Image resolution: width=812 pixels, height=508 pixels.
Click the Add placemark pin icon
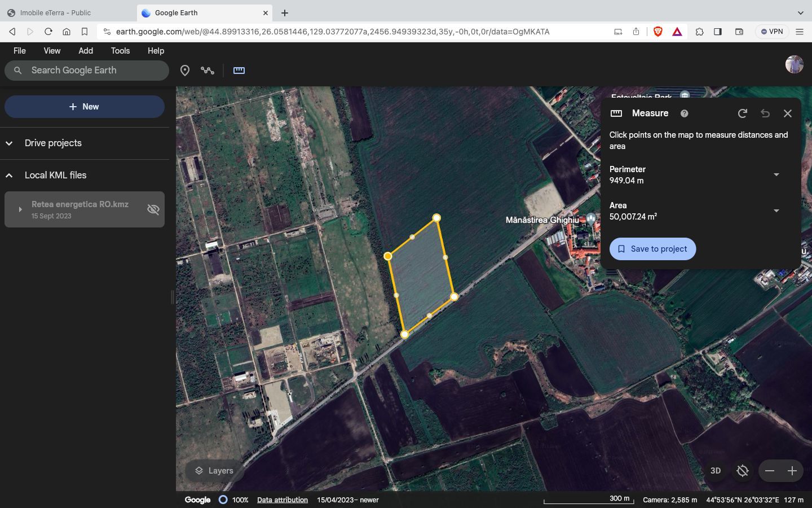184,71
